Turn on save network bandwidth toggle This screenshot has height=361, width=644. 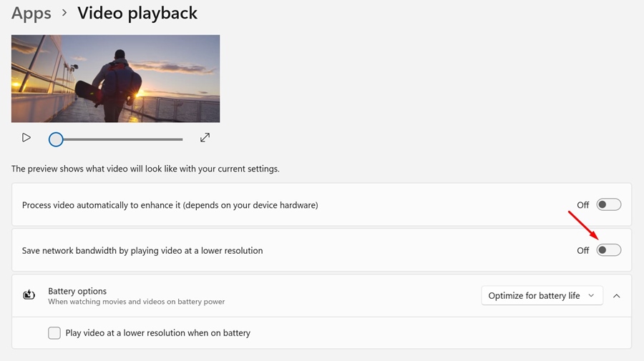(609, 250)
